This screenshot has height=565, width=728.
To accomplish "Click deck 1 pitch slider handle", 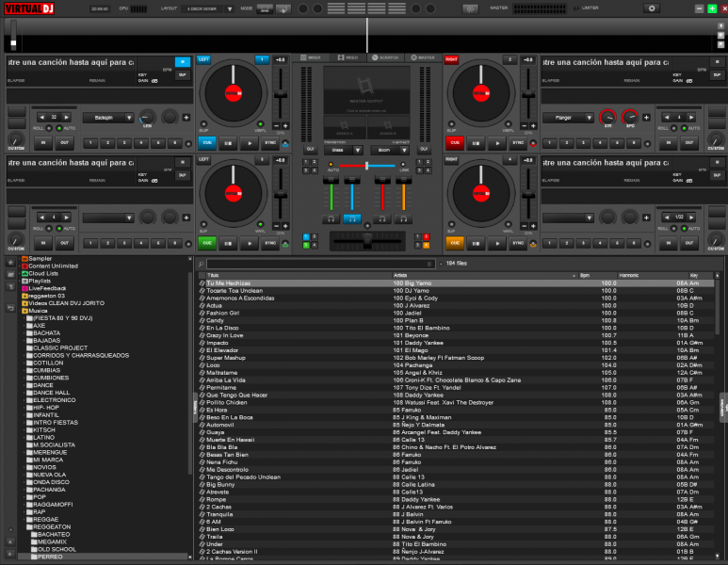I will coord(281,95).
